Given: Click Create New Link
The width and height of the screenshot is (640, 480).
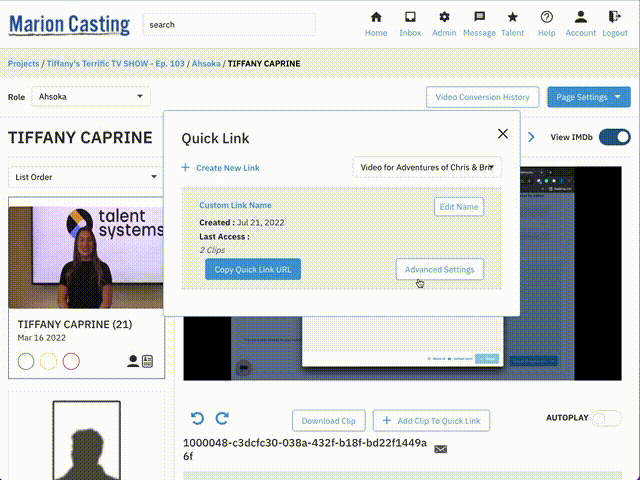Looking at the screenshot, I should [228, 168].
